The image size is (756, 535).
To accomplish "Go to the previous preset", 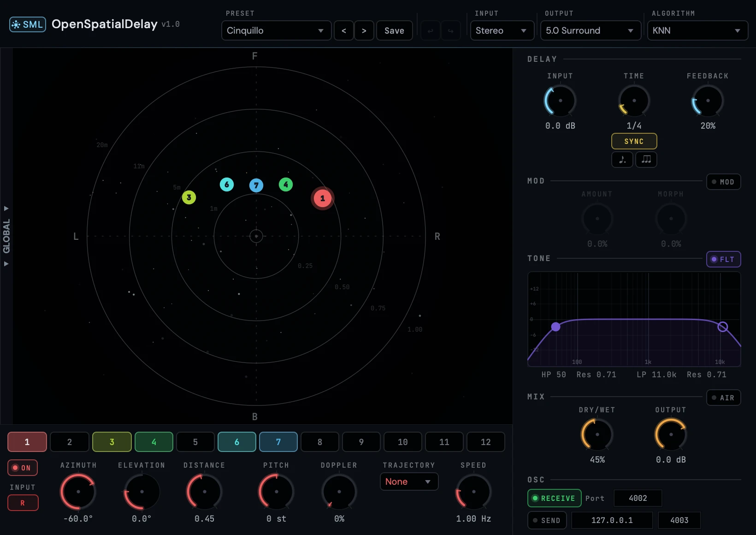I will click(344, 31).
